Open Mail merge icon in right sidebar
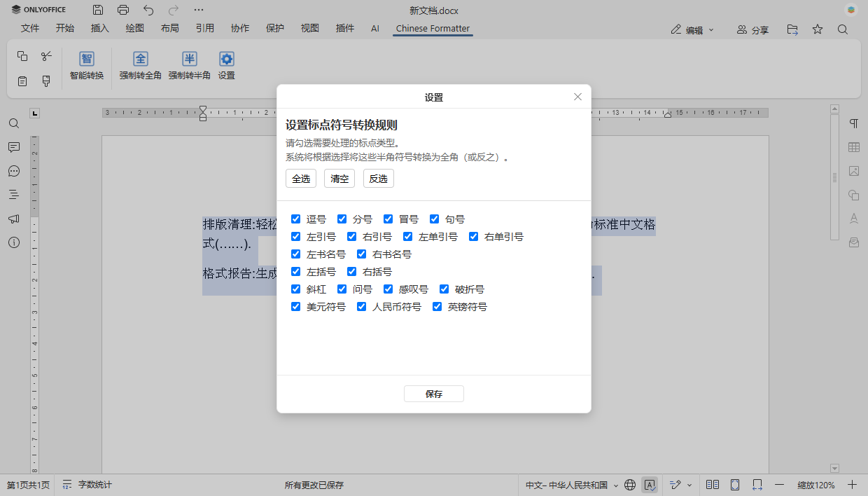 tap(854, 242)
